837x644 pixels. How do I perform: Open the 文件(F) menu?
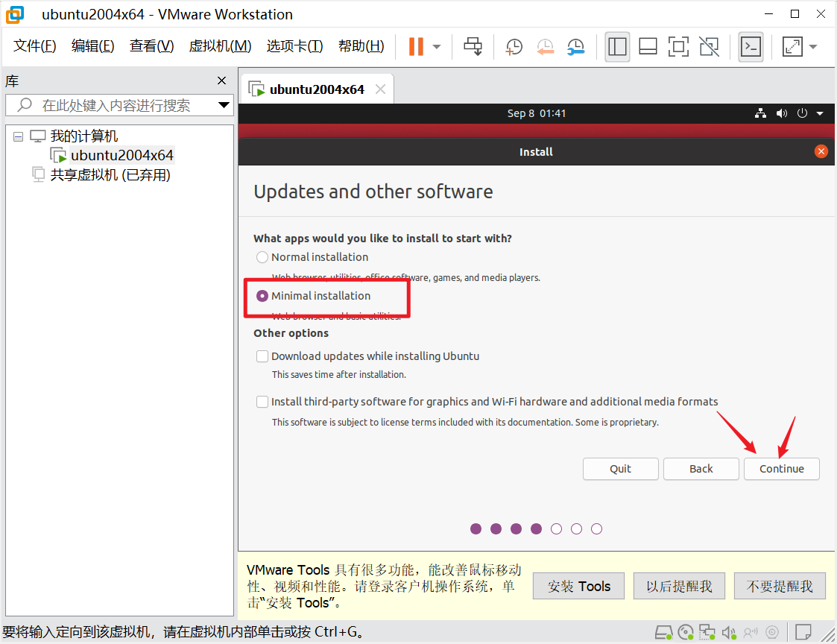click(35, 46)
